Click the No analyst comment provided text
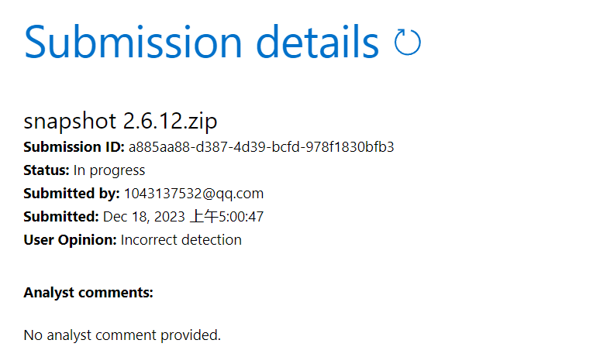Viewport: 593px width, 364px height. click(x=122, y=335)
